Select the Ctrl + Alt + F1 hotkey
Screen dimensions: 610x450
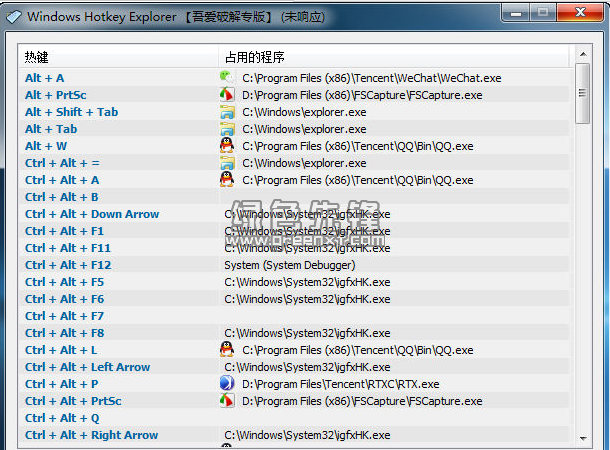coord(64,231)
